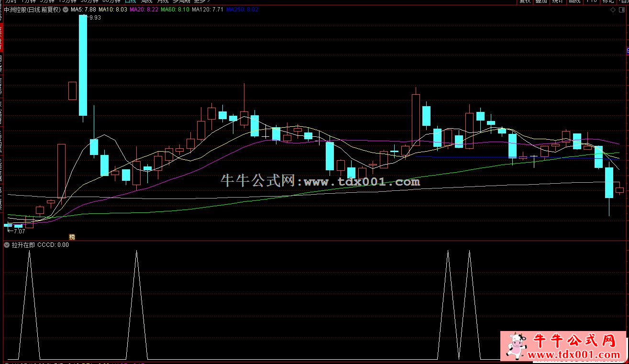Click the blue MA250: 8.02 label
The width and height of the screenshot is (629, 364).
[x=242, y=10]
